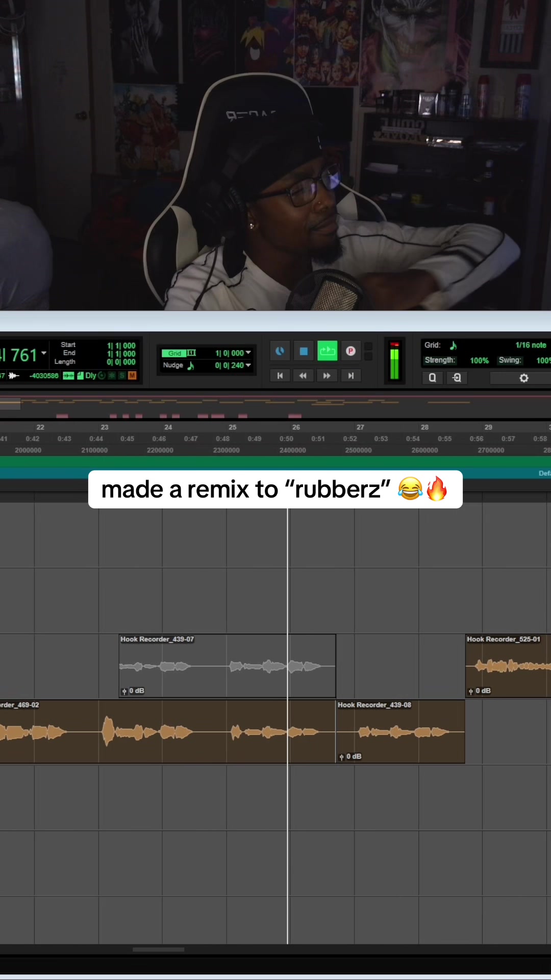Open main counter format dropdown arrow
This screenshot has width=551, height=980.
click(x=44, y=353)
